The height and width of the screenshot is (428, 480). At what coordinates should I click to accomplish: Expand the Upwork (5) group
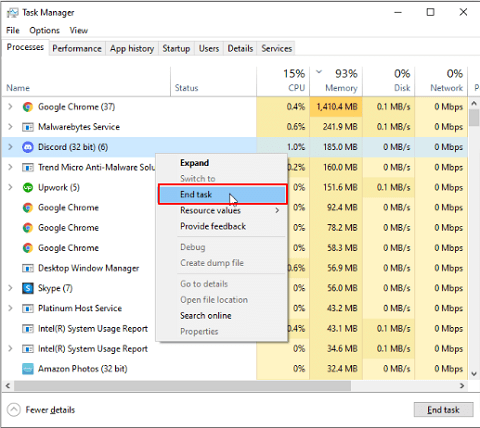(x=10, y=187)
